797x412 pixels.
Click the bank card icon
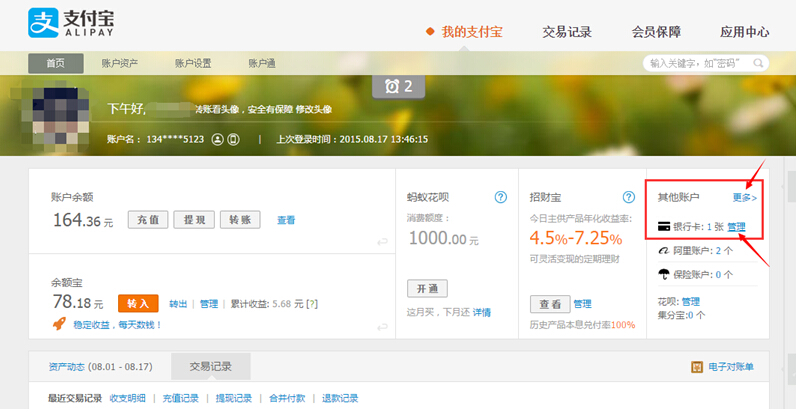664,227
